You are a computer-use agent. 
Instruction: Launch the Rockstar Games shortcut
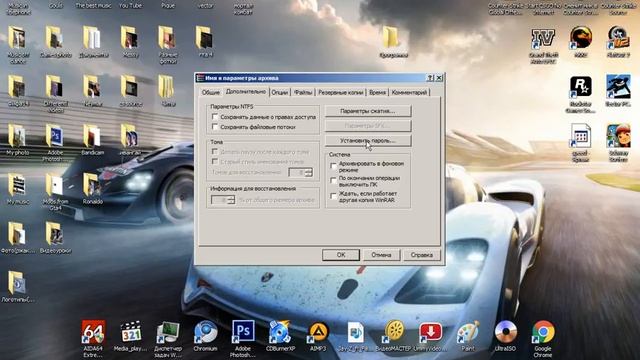[x=580, y=88]
